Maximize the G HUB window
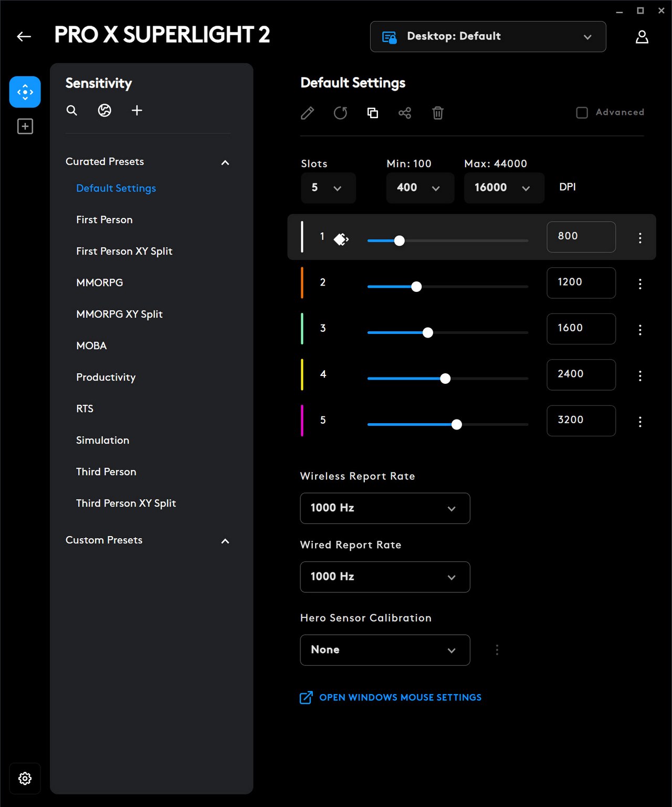The width and height of the screenshot is (672, 807). [640, 11]
